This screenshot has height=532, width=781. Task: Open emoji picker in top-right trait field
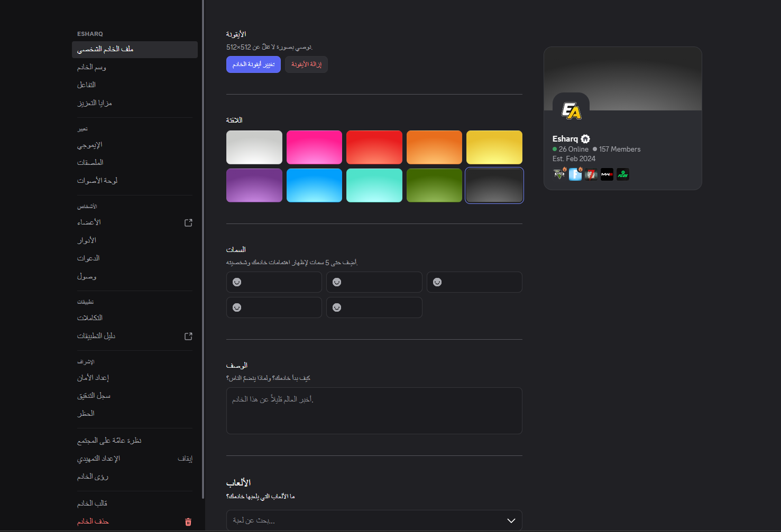click(437, 282)
